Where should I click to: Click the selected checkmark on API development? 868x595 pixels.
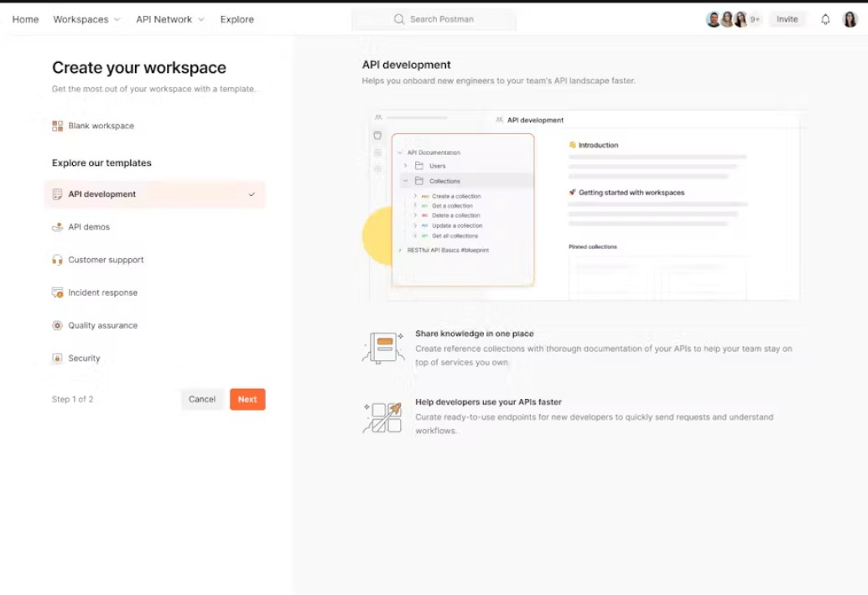click(252, 194)
